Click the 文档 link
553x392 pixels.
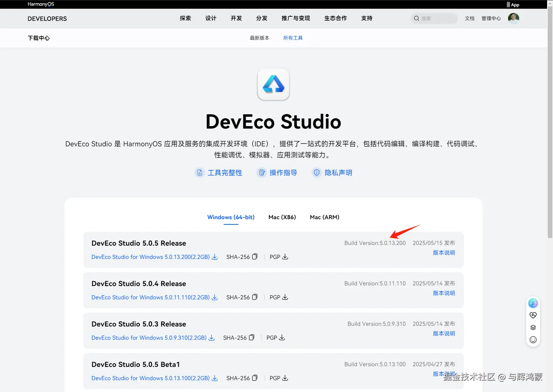point(470,18)
